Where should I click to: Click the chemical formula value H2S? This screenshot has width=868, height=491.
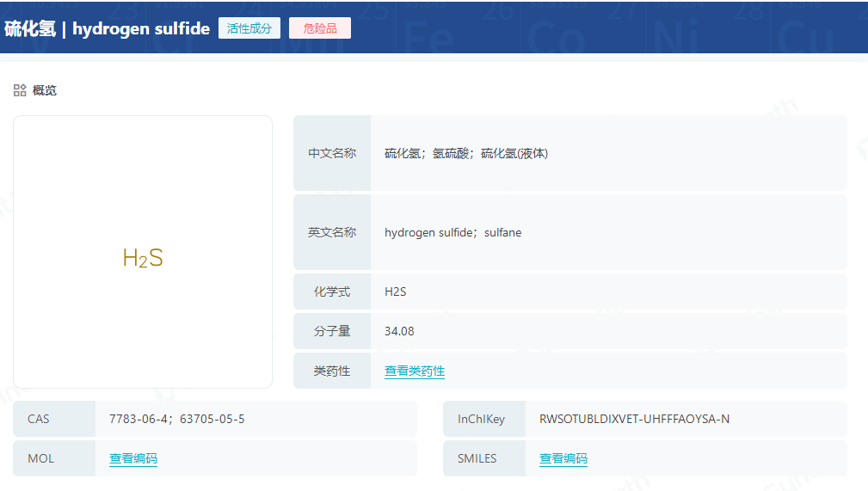pyautogui.click(x=395, y=292)
